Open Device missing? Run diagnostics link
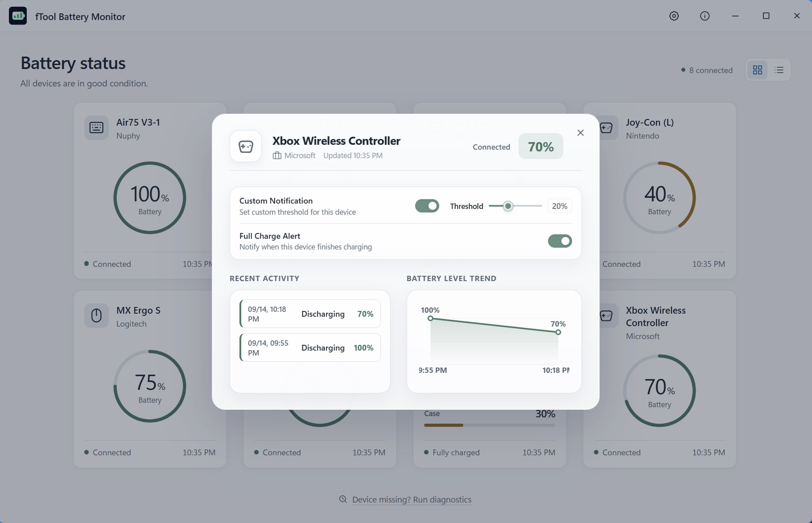 (x=412, y=499)
